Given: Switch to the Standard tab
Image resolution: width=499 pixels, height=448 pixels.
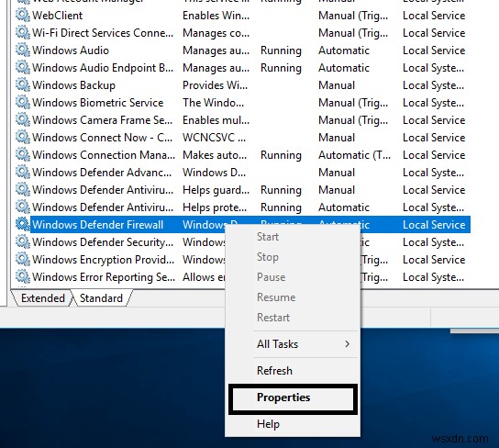Looking at the screenshot, I should 101,298.
